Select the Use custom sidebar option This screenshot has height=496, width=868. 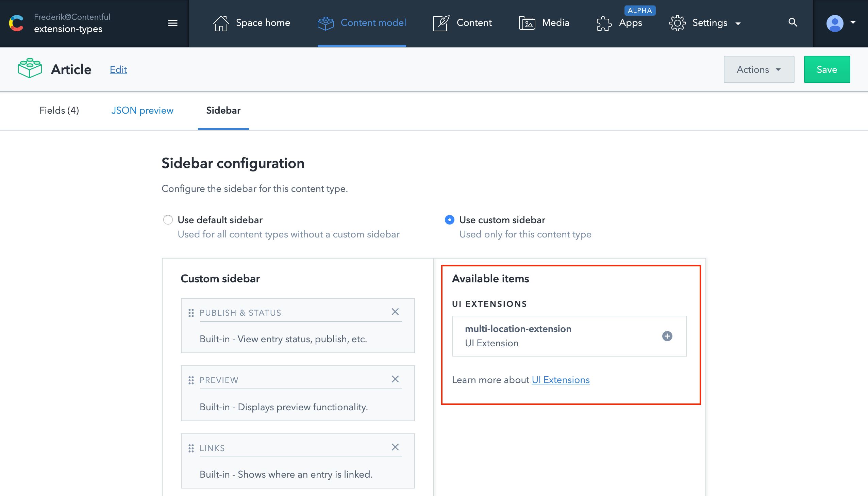point(450,220)
